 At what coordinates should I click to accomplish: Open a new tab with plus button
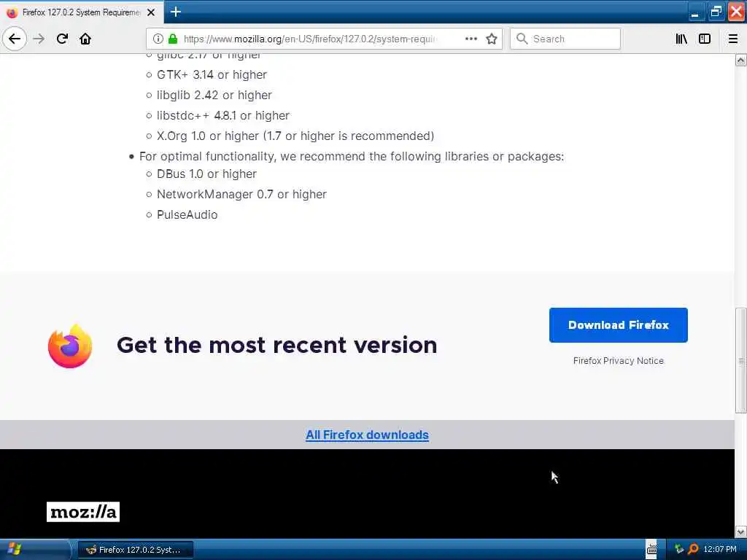[175, 12]
